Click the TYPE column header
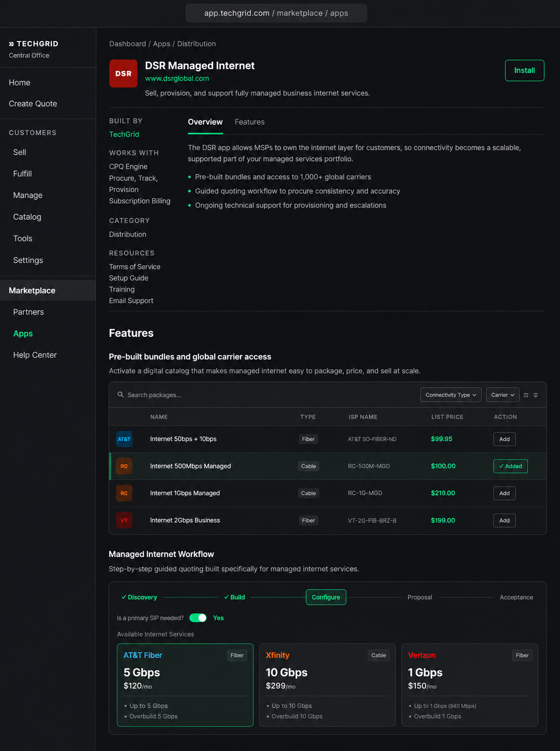560x751 pixels. click(x=308, y=417)
